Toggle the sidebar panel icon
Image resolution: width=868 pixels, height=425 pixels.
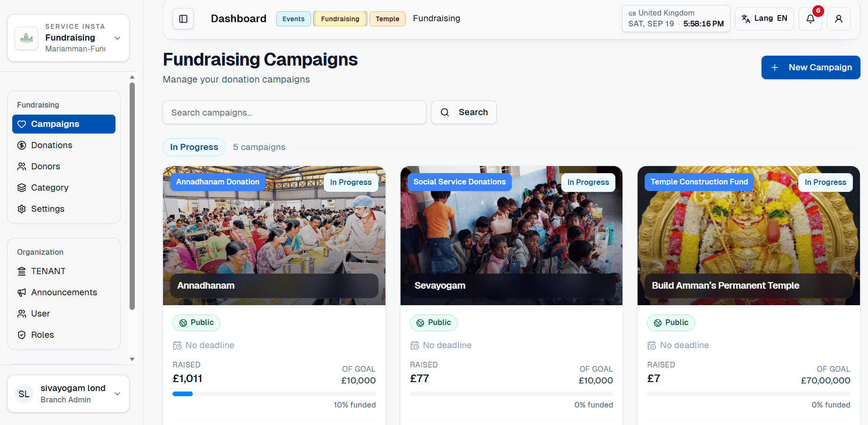coord(183,19)
